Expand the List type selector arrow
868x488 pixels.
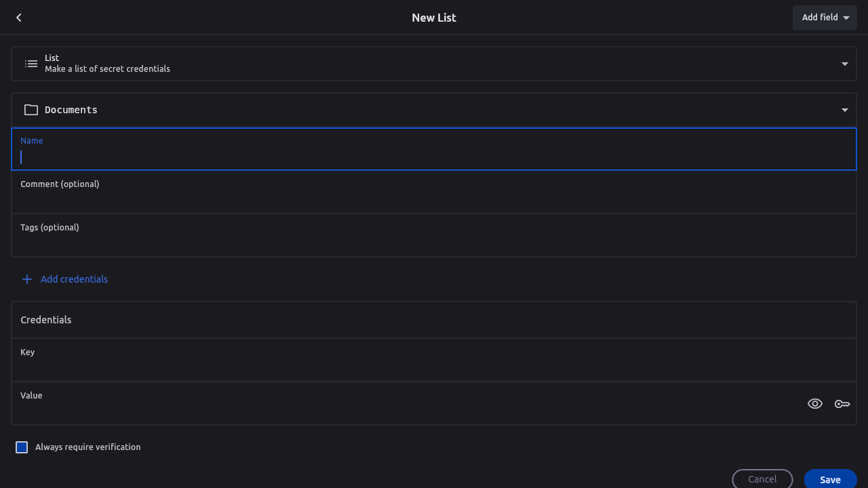tap(845, 64)
